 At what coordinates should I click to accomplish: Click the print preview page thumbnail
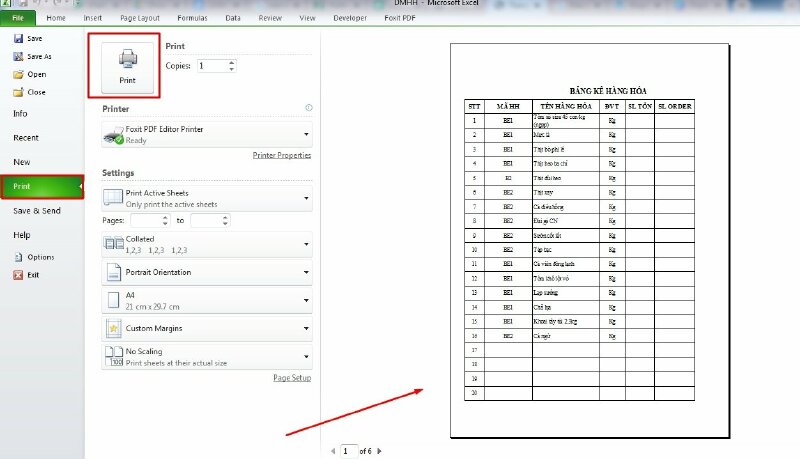(590, 241)
